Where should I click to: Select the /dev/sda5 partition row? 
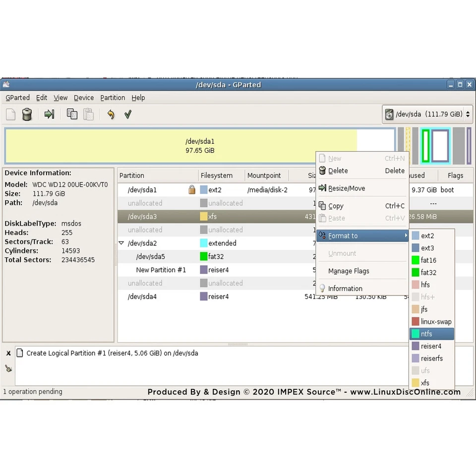150,256
